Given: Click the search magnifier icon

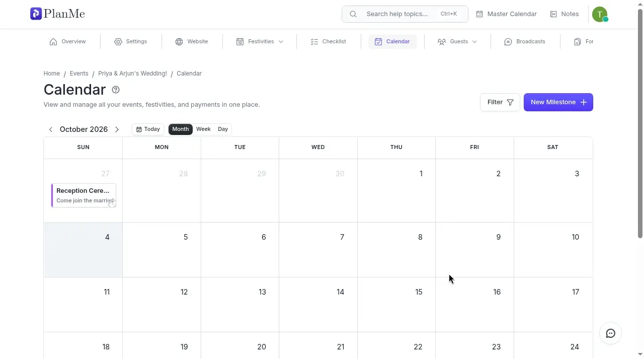Looking at the screenshot, I should coord(353,14).
